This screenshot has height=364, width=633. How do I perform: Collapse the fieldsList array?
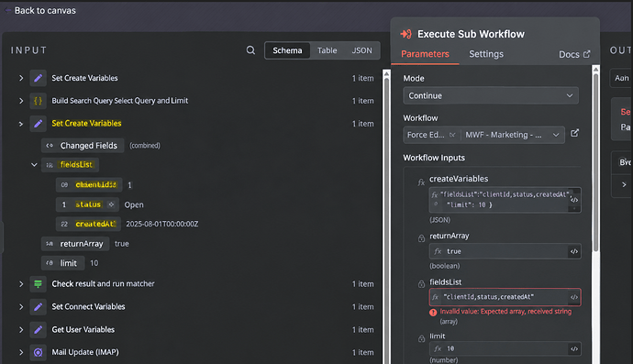(34, 165)
